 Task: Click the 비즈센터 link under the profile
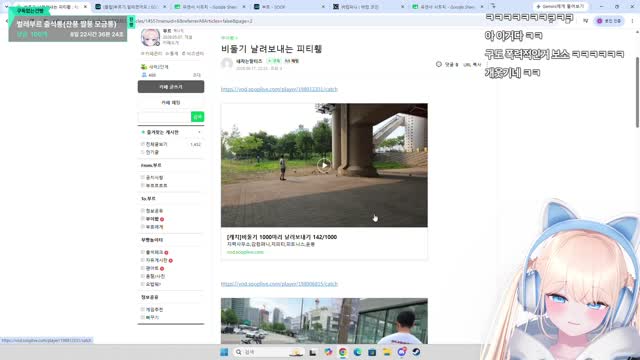pos(193,53)
